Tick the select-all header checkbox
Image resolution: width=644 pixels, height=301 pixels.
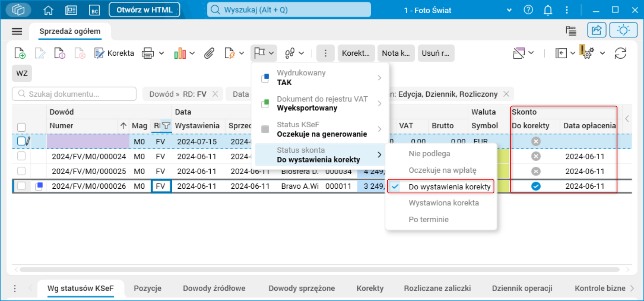(x=21, y=127)
